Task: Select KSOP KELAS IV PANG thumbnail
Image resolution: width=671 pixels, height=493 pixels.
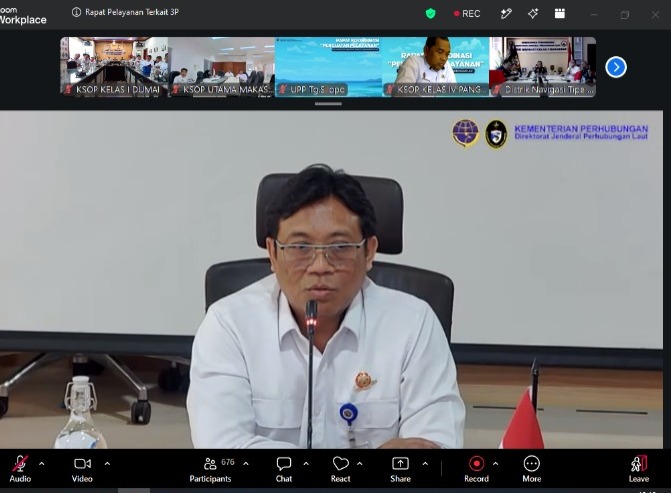Action: coord(436,67)
